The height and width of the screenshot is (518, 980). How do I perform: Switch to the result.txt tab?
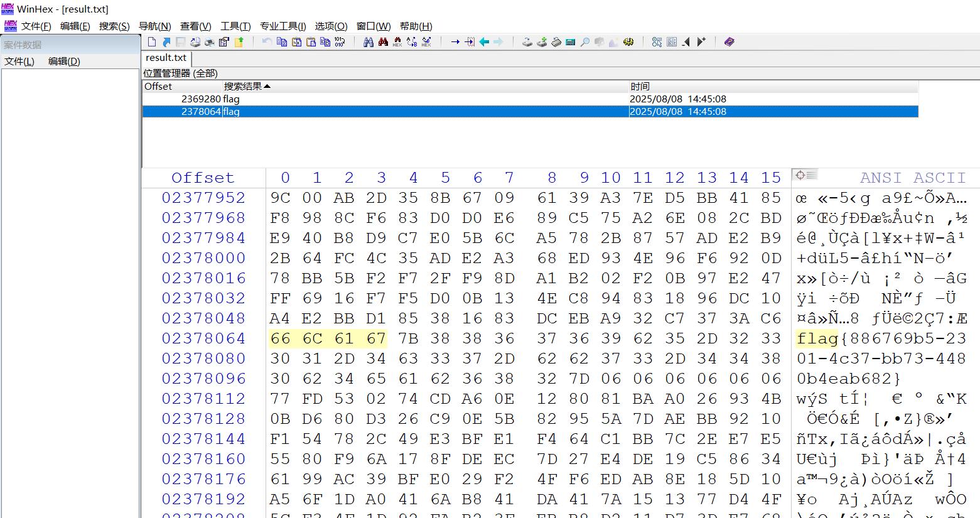click(x=164, y=57)
